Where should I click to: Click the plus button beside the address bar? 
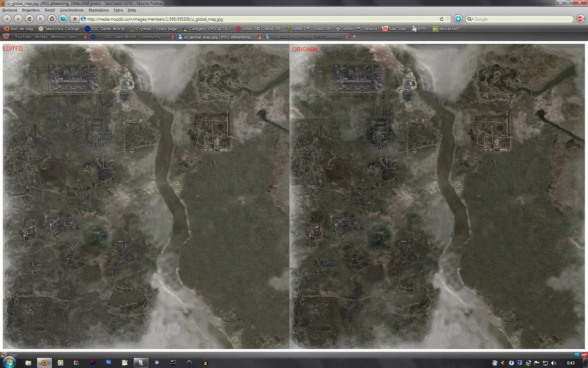pyautogui.click(x=75, y=19)
